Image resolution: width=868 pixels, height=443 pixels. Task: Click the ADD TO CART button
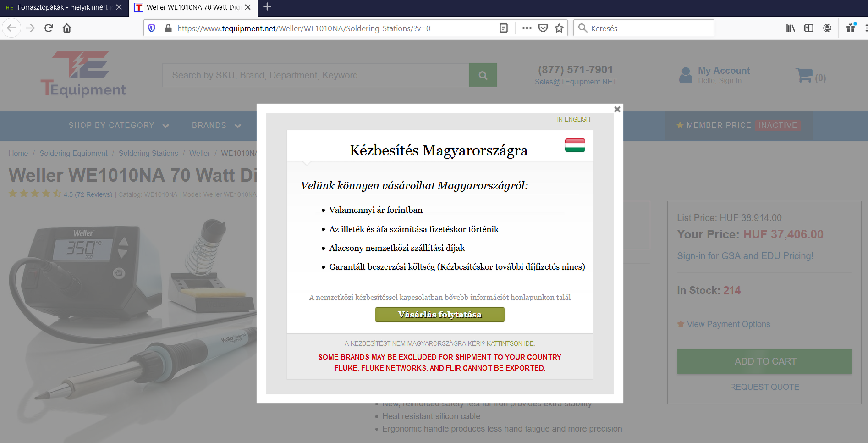(x=764, y=362)
